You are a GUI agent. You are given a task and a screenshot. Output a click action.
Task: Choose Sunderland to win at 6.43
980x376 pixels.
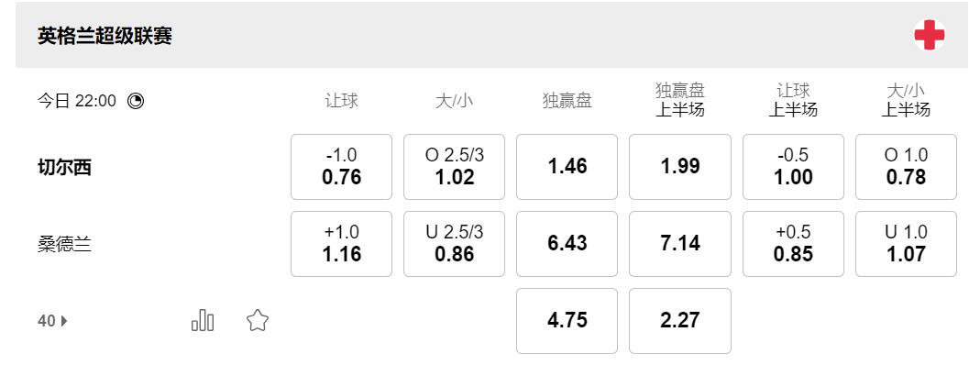click(567, 244)
